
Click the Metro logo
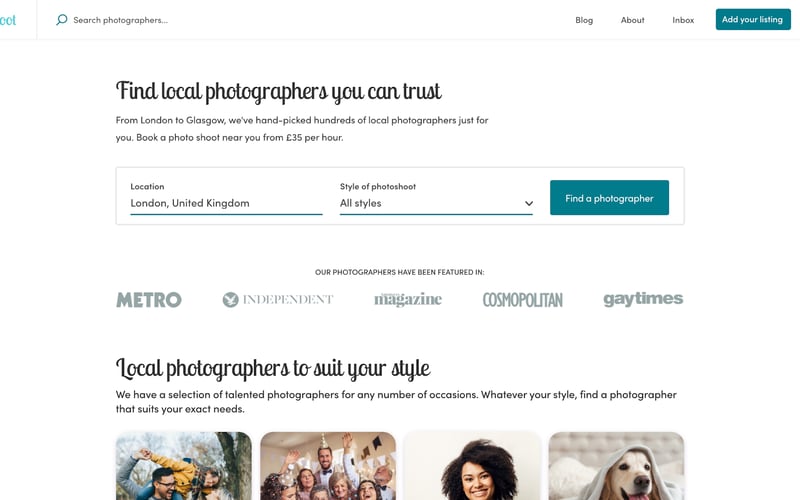149,299
